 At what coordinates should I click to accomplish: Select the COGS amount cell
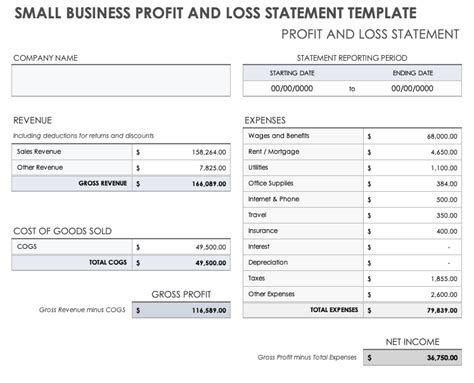point(181,247)
